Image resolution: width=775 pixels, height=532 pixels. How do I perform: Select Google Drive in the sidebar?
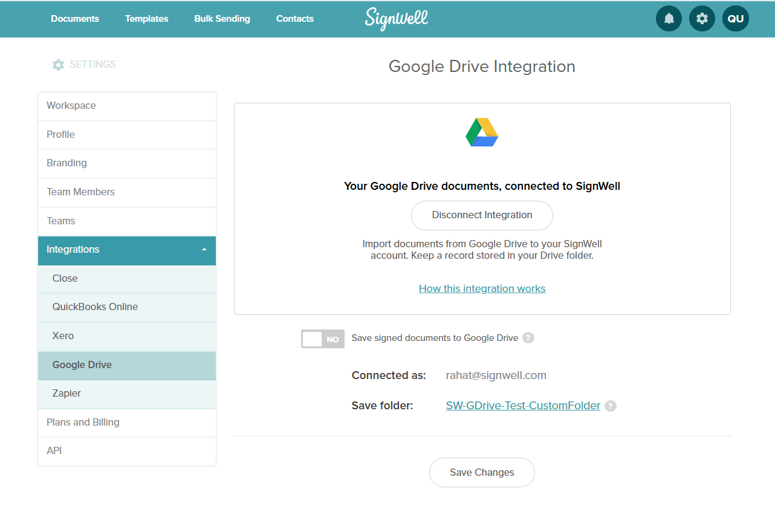(x=127, y=365)
